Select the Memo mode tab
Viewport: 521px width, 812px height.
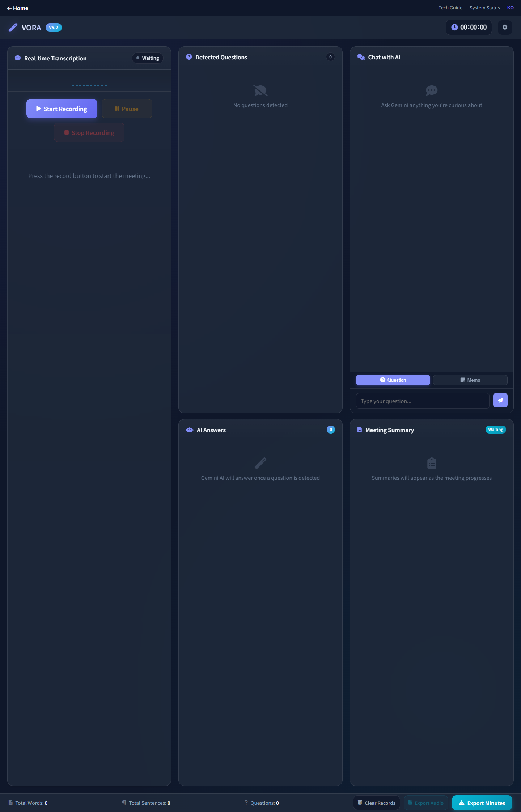click(470, 380)
